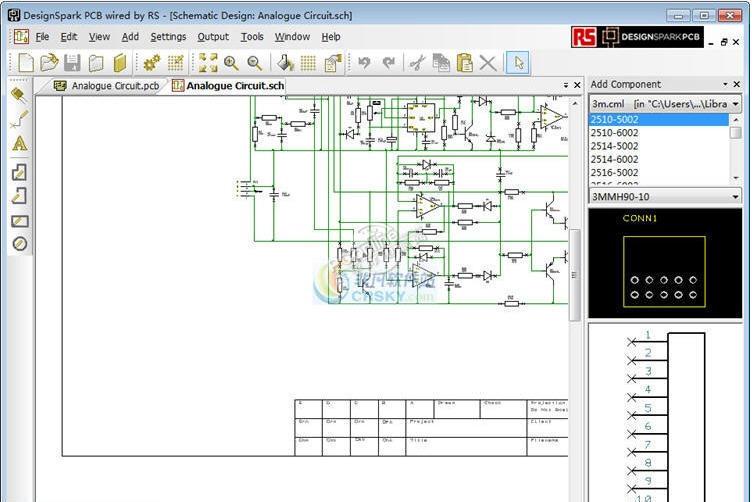The image size is (752, 502).
Task: Open the Settings menu
Action: click(168, 37)
